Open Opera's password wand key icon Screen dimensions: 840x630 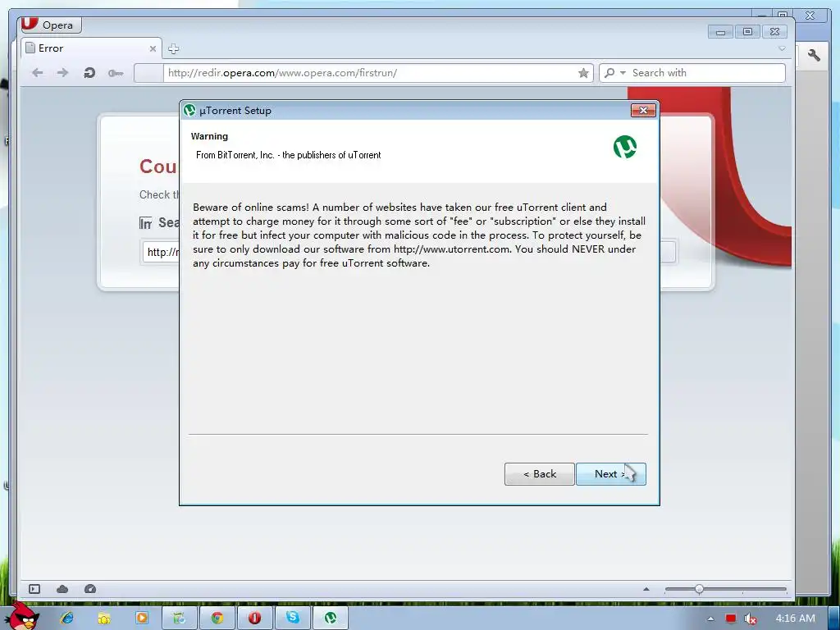click(116, 73)
